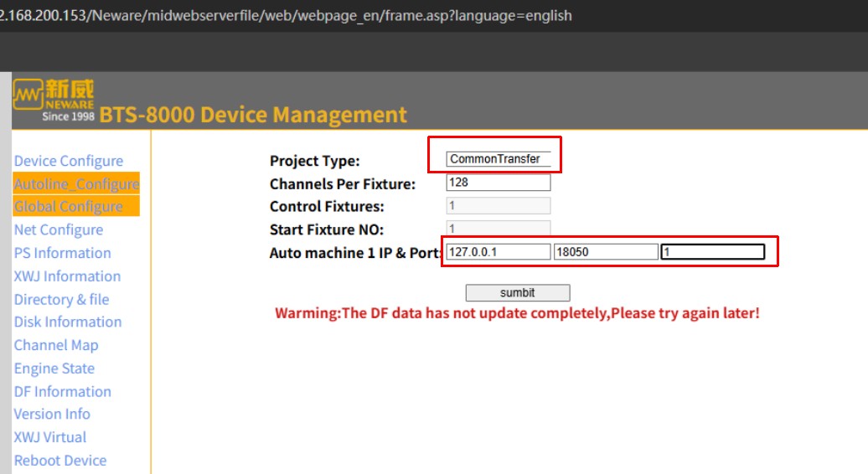
Task: View the PS Information page
Action: [x=62, y=253]
